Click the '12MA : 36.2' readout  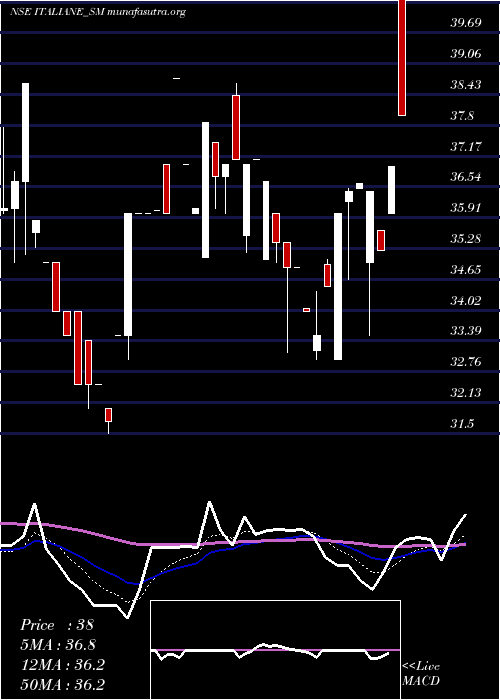click(x=62, y=664)
